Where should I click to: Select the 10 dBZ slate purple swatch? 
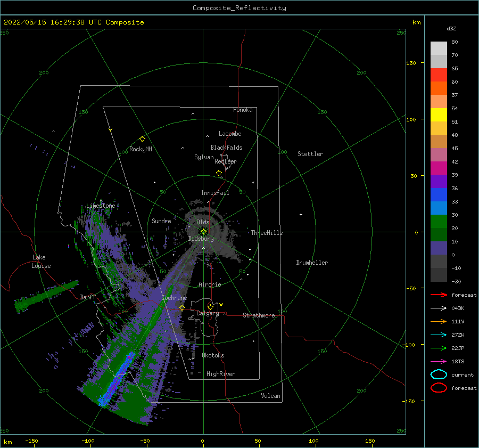tap(439, 248)
